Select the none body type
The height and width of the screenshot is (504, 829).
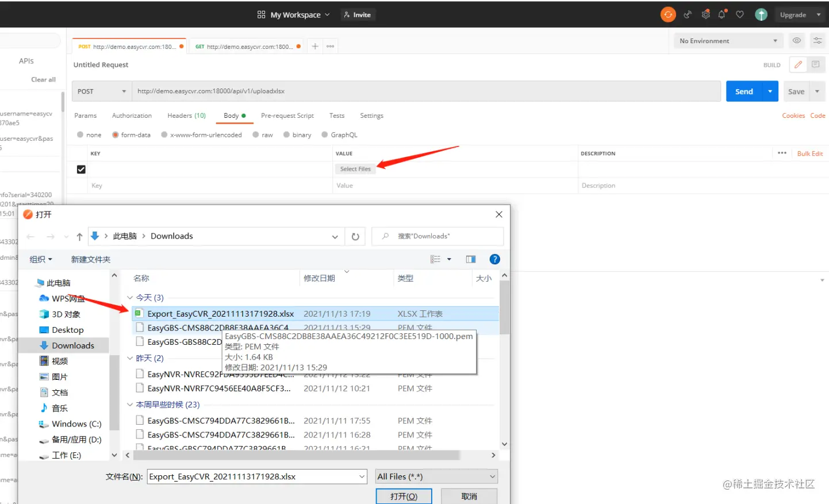pos(80,135)
